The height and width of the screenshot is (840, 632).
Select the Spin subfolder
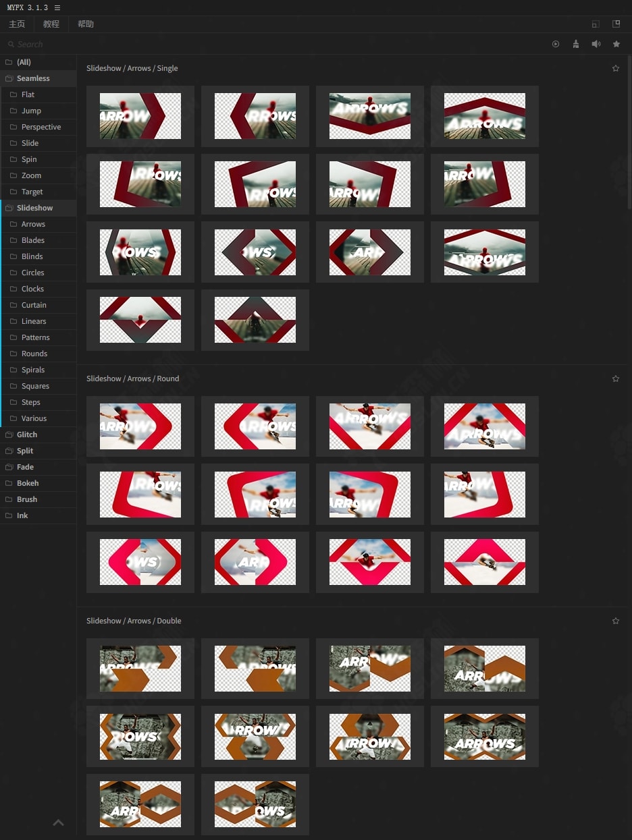38,159
